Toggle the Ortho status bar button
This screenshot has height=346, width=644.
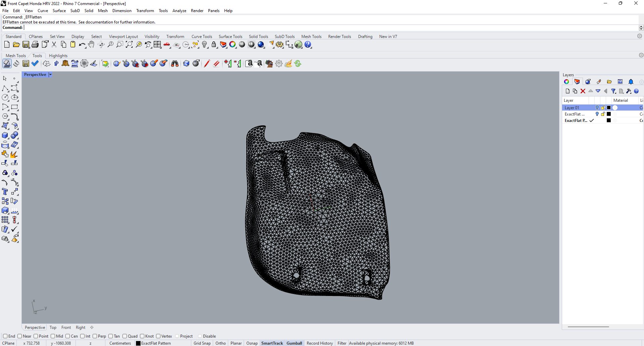[x=220, y=343]
